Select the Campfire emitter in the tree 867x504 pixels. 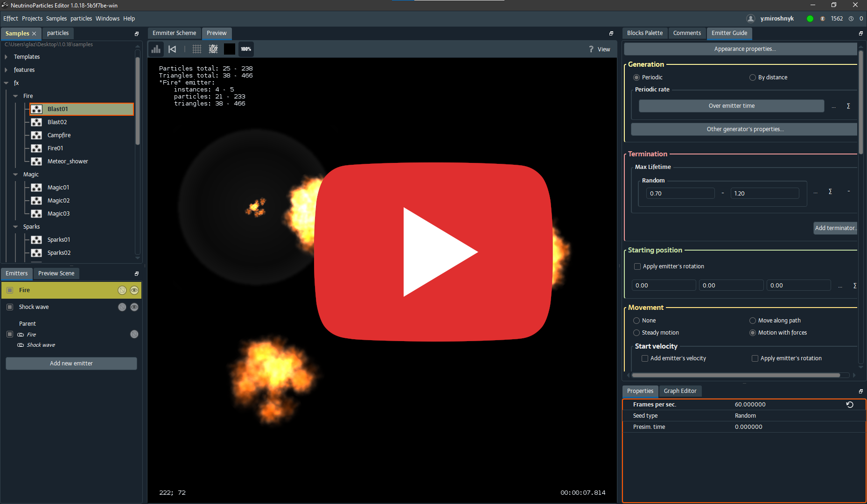click(59, 135)
